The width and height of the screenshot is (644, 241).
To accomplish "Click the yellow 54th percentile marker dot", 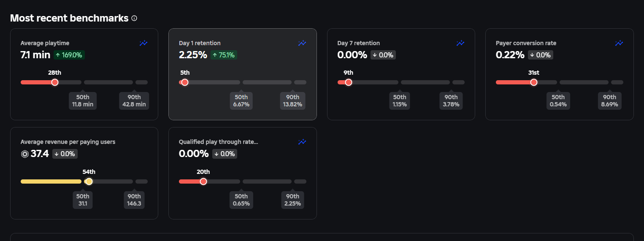I will 89,181.
